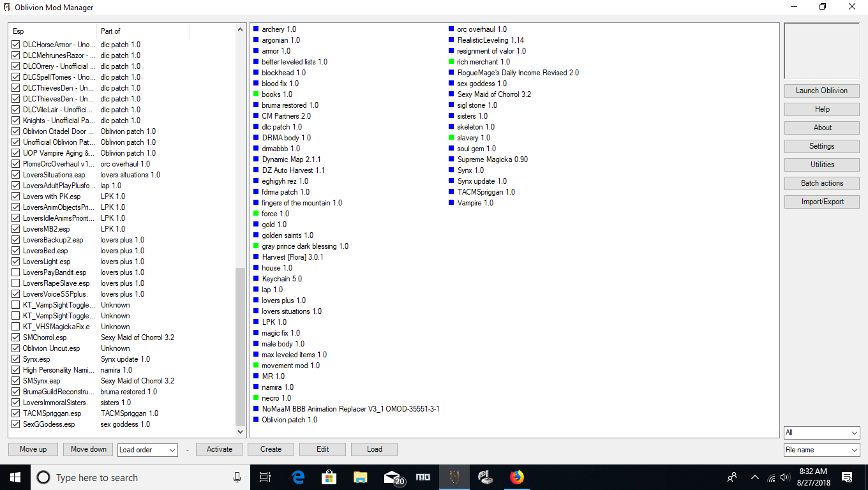This screenshot has width=868, height=490.
Task: Toggle the LoversMB2.esp checkbox
Action: [x=17, y=229]
